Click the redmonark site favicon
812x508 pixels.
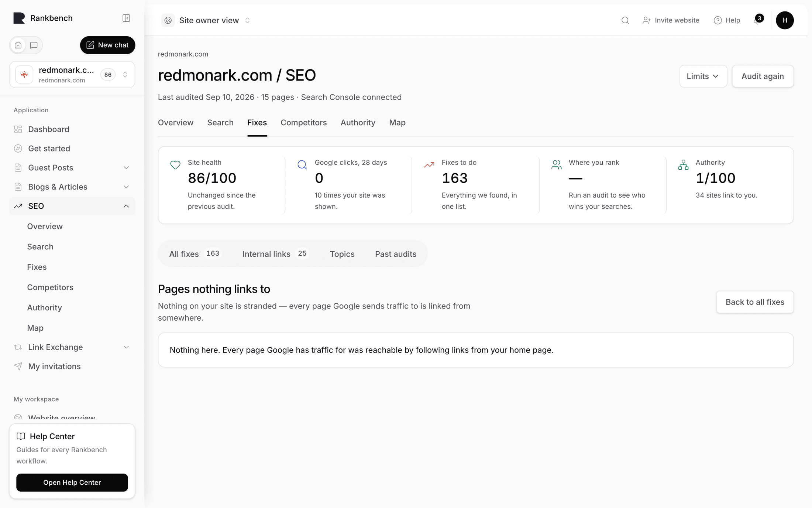point(24,75)
